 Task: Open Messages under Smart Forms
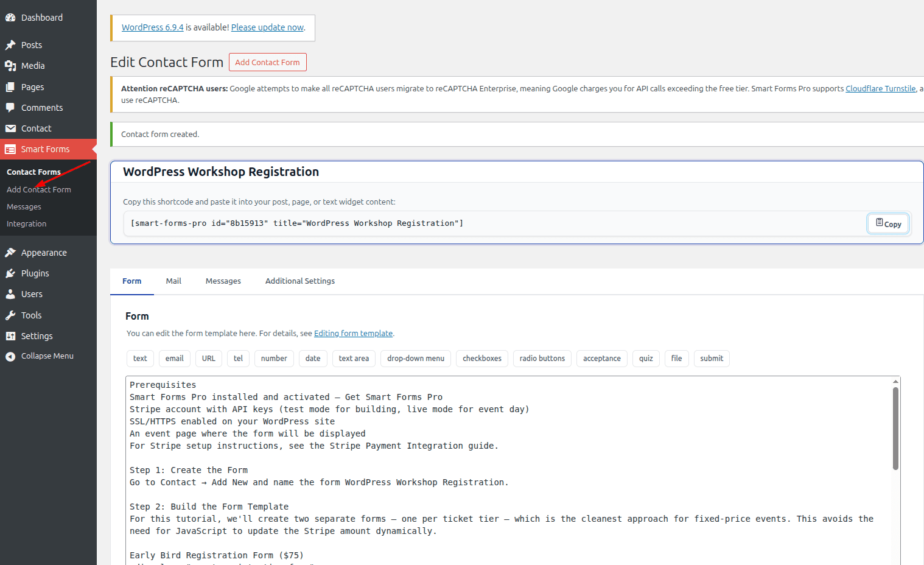point(23,206)
